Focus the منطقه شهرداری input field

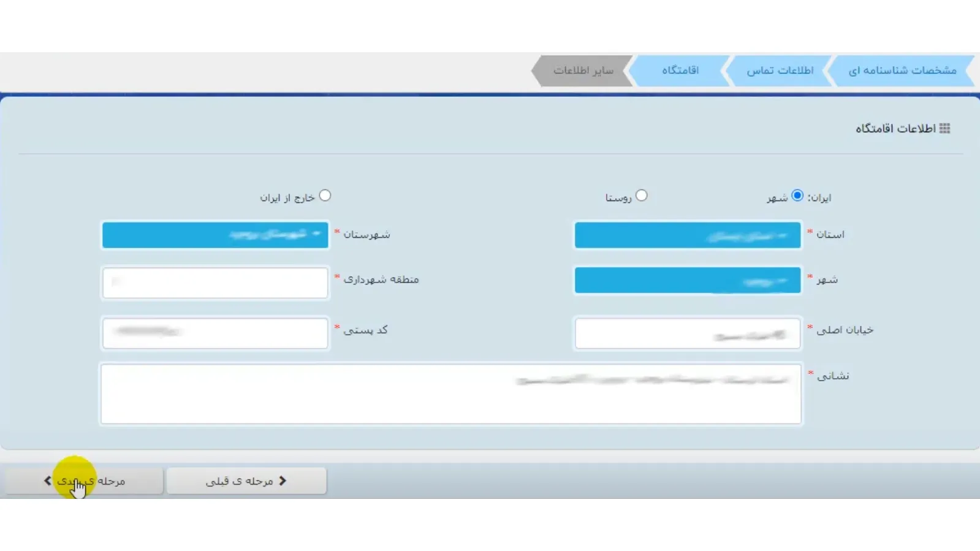pos(215,283)
